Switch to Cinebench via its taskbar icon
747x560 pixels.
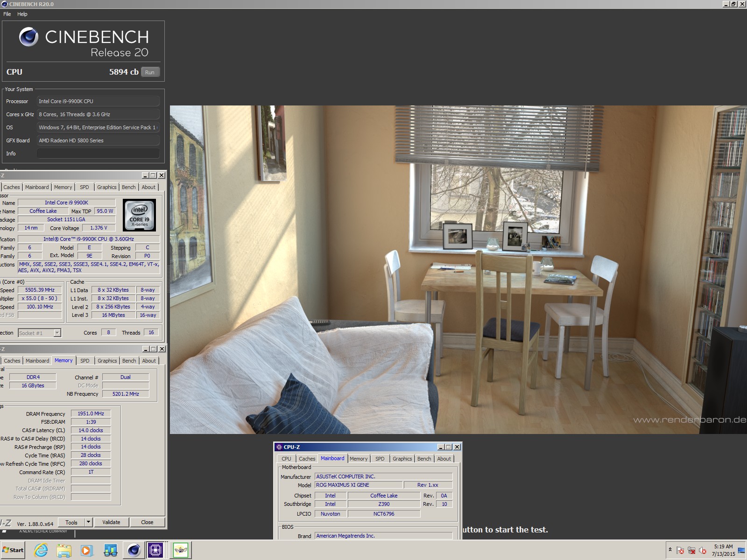click(134, 550)
